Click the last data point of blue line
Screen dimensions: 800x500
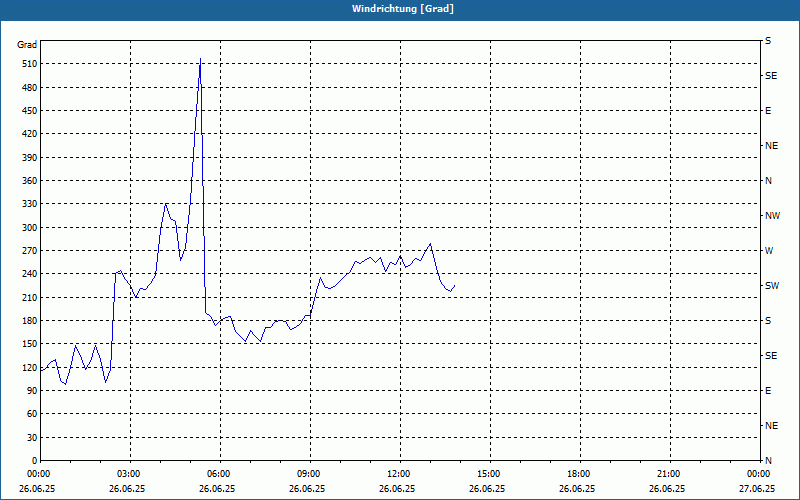click(x=455, y=286)
